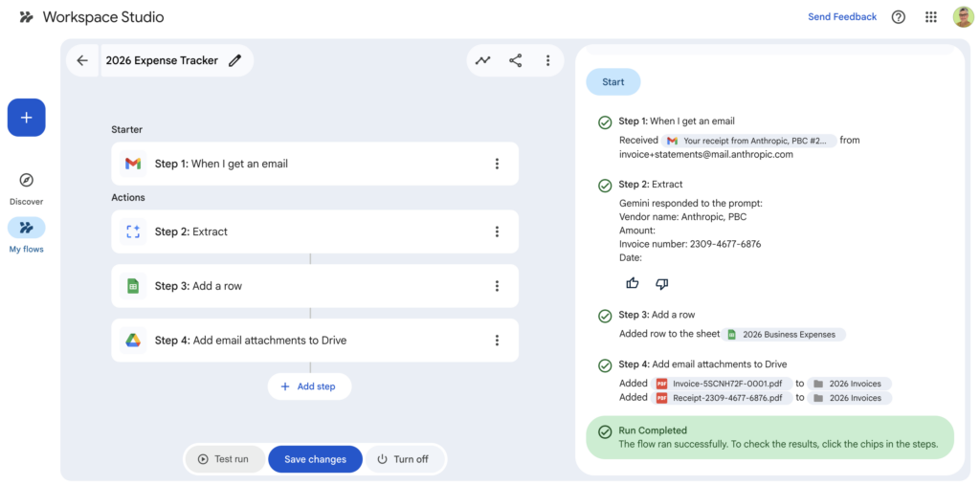Click the green check icon beside Step 4 result

click(605, 365)
